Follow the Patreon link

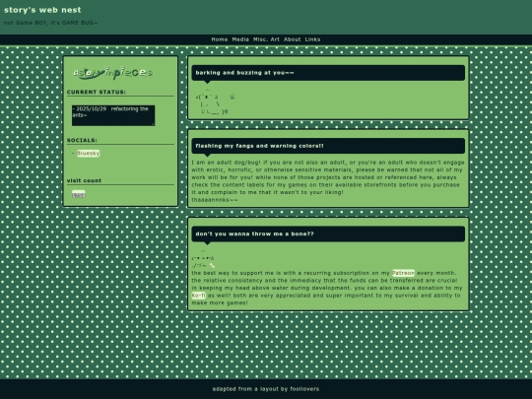click(x=403, y=273)
